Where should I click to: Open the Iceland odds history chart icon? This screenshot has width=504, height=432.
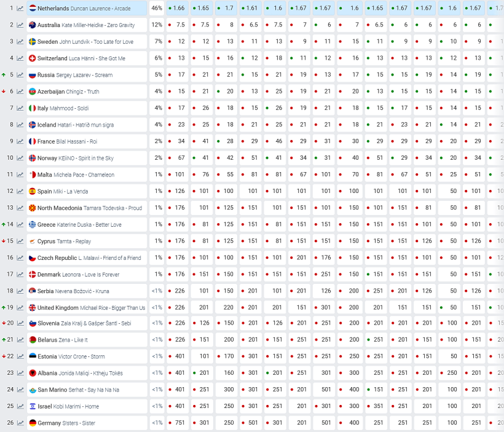coord(20,125)
